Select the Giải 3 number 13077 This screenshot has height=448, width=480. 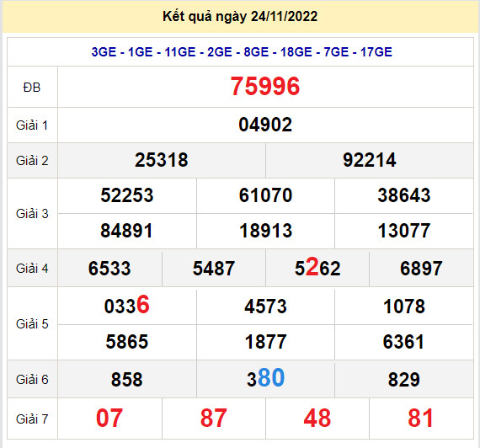click(x=404, y=231)
